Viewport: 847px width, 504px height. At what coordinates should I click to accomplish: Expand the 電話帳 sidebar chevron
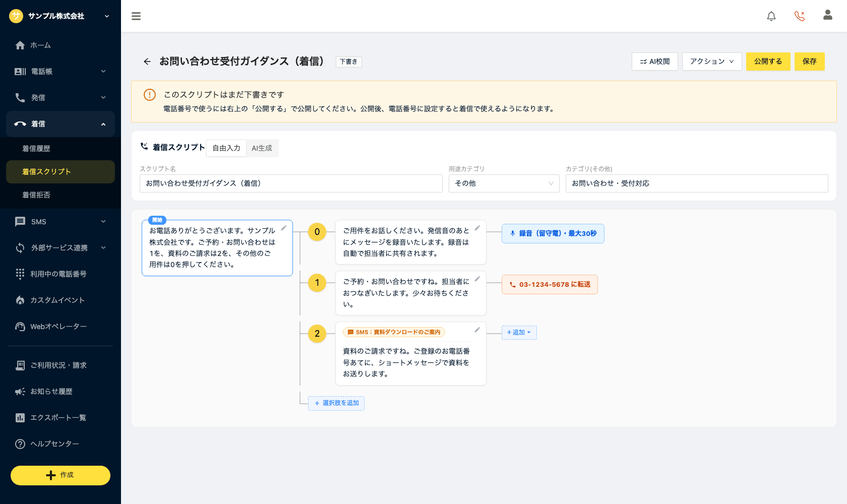pyautogui.click(x=103, y=72)
